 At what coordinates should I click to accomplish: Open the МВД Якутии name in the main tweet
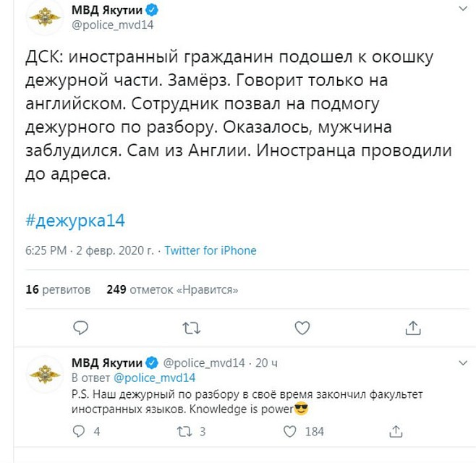pyautogui.click(x=107, y=10)
